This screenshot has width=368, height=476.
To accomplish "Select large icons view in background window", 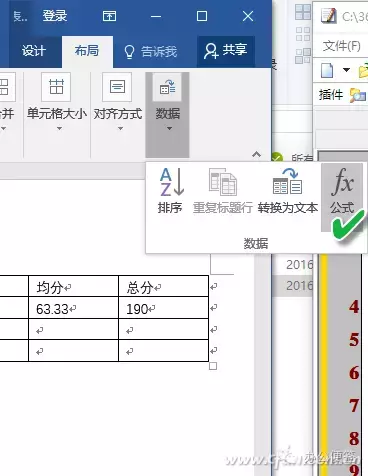I will pyautogui.click(x=303, y=12).
